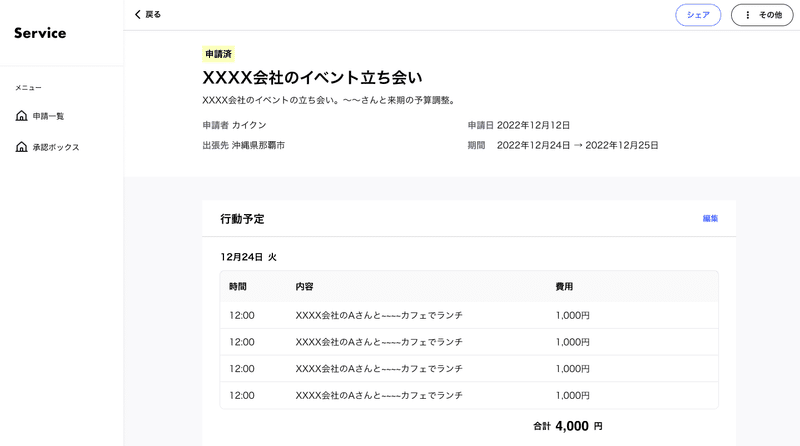
Task: Select the third schedule row's 1,000円 cost
Action: point(572,369)
